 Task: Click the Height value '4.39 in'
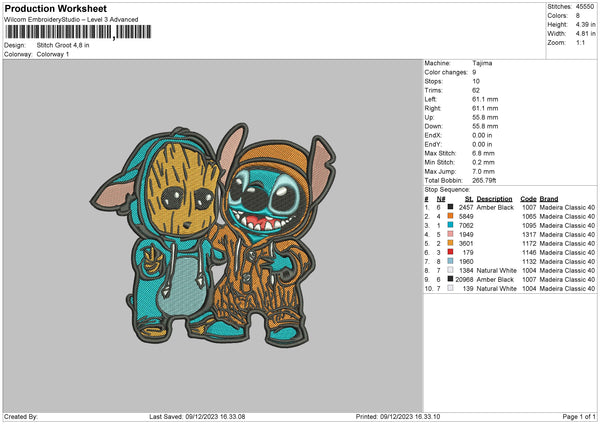tap(585, 24)
